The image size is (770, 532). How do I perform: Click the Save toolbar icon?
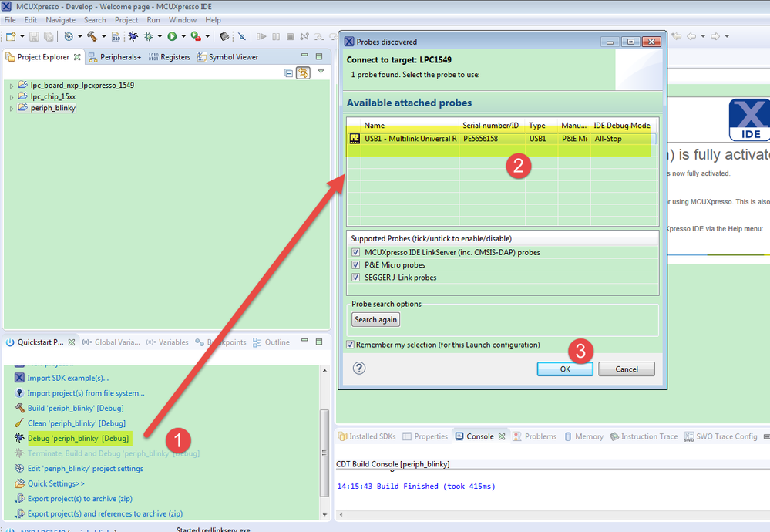pos(34,36)
